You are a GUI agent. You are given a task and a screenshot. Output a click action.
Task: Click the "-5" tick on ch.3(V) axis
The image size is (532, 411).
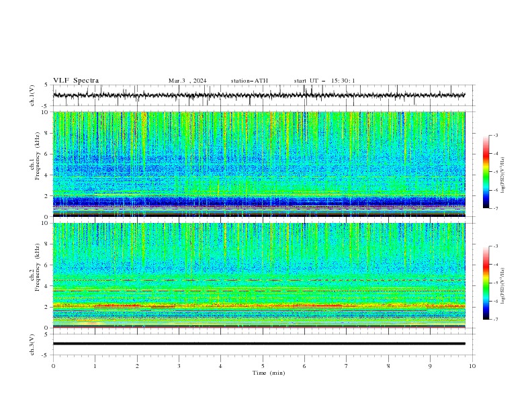pos(45,355)
